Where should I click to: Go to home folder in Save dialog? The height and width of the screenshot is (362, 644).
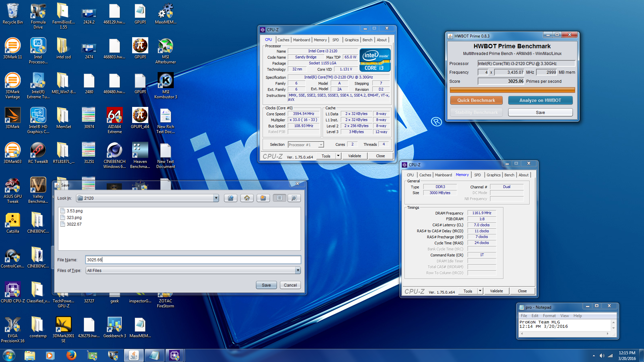pyautogui.click(x=247, y=198)
